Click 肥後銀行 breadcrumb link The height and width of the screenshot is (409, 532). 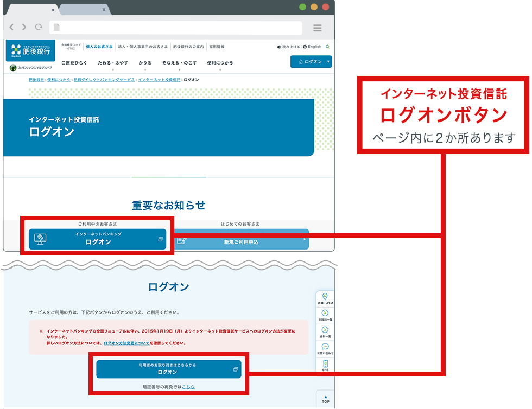coord(36,80)
